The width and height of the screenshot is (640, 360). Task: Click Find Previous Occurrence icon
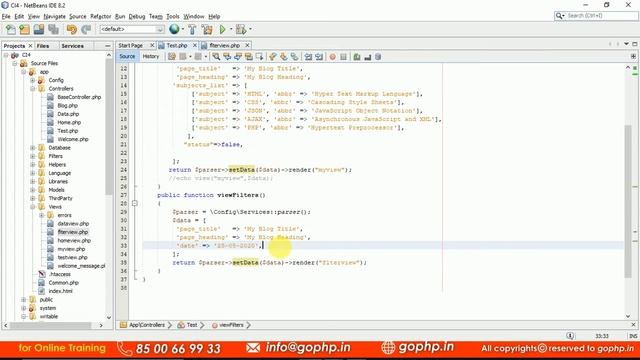(x=227, y=57)
